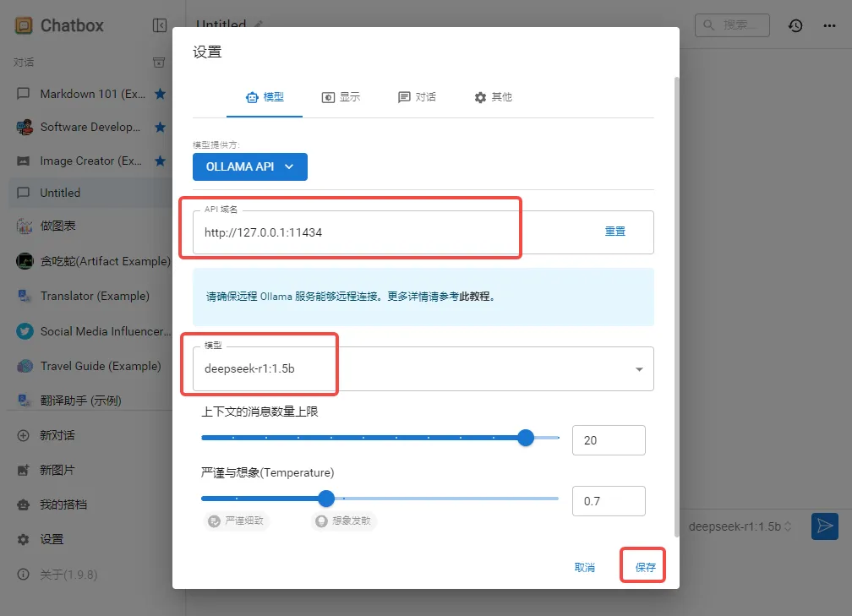Switch to the 其他 settings tab

(493, 97)
